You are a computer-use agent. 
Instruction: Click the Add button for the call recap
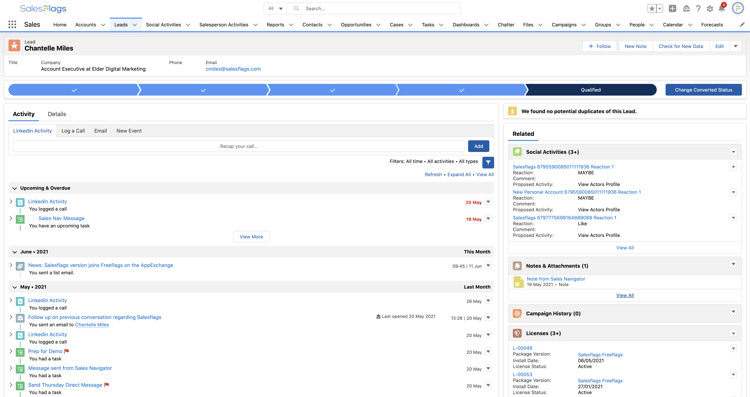pos(478,146)
